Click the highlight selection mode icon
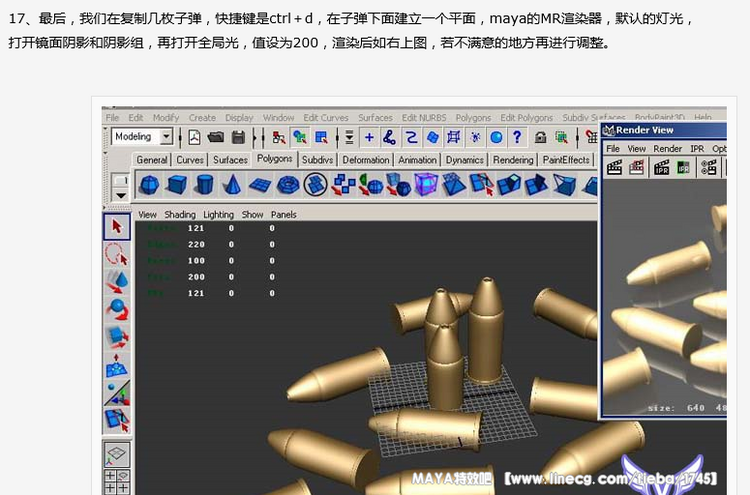The width and height of the screenshot is (750, 495). [562, 138]
